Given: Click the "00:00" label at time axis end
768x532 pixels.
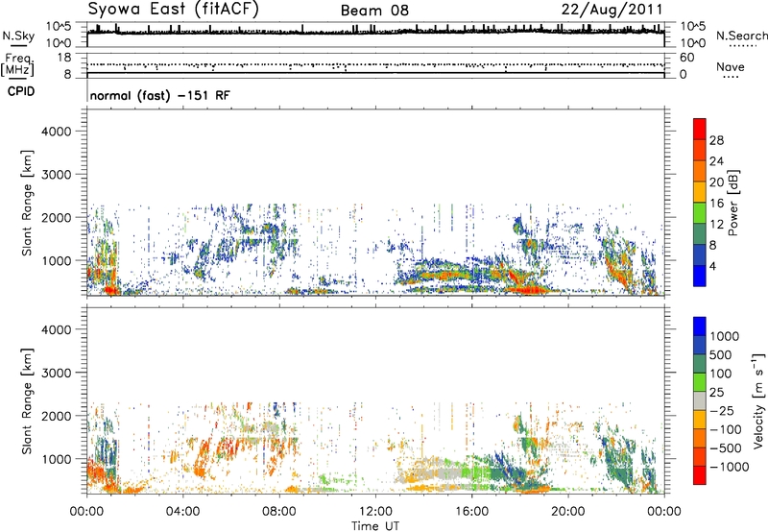Looking at the screenshot, I should (x=664, y=512).
